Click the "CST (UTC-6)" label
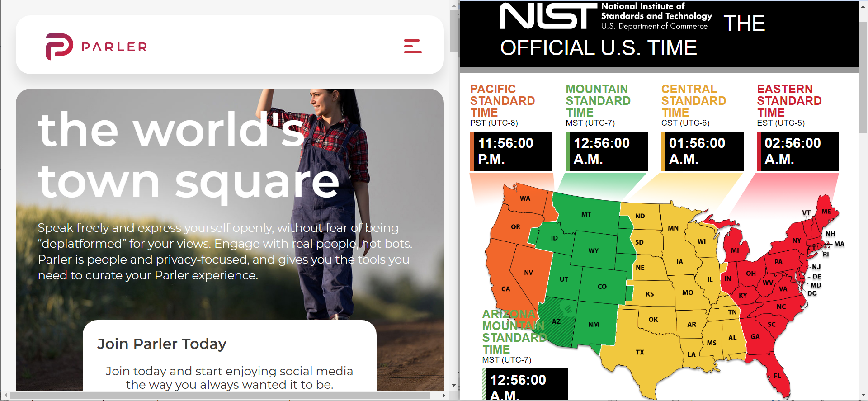The width and height of the screenshot is (868, 401). pos(685,123)
